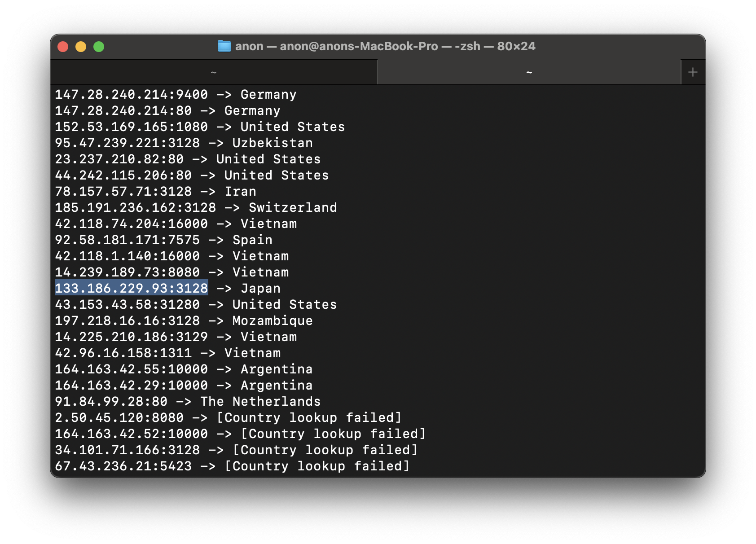Click the address 14.225.210.186:3129
This screenshot has width=756, height=544.
click(x=132, y=337)
